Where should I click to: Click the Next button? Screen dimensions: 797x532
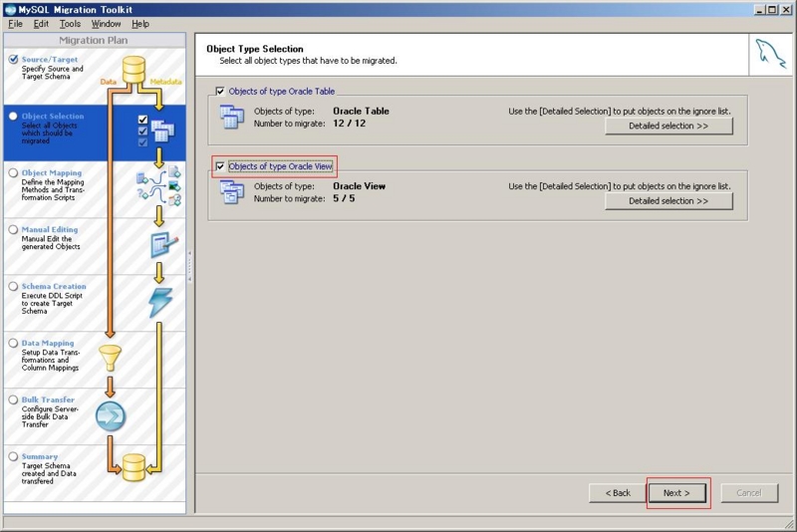tap(676, 493)
